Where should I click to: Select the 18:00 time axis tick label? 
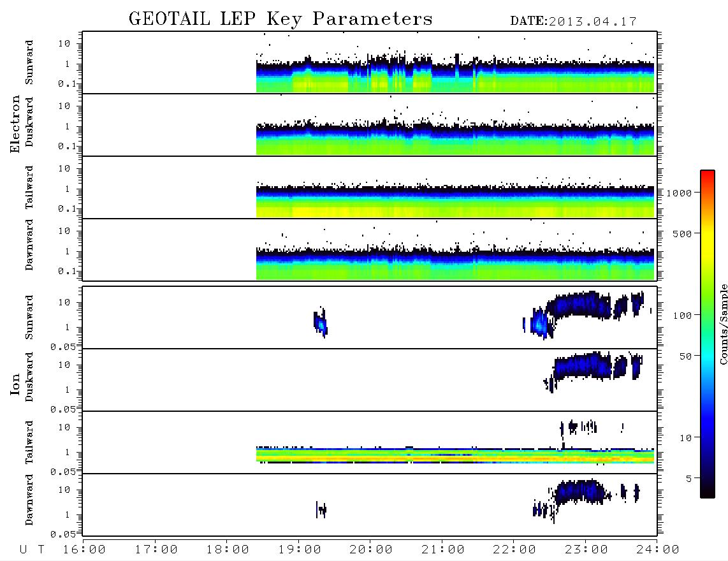[228, 550]
